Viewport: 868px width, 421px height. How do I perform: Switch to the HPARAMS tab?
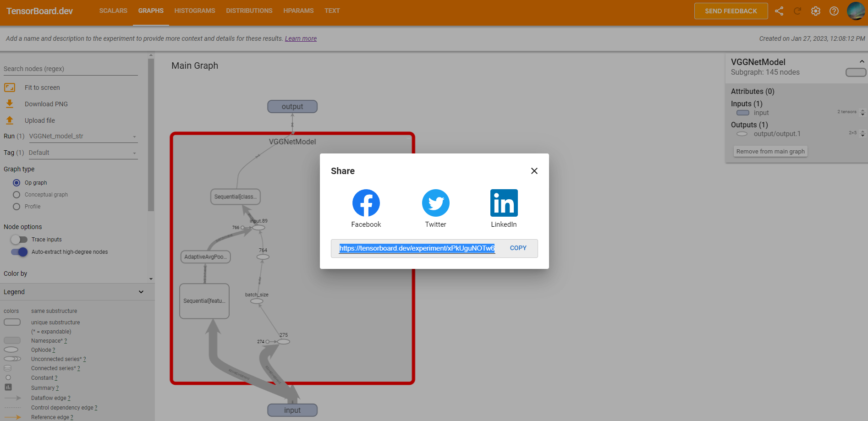(x=298, y=11)
